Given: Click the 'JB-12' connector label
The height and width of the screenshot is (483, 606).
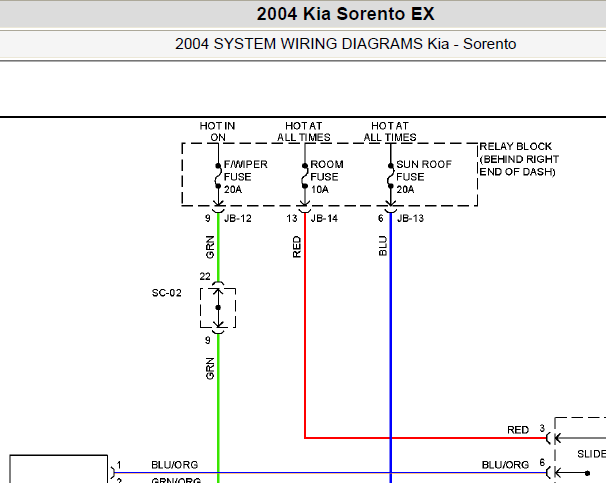Looking at the screenshot, I should [x=238, y=218].
